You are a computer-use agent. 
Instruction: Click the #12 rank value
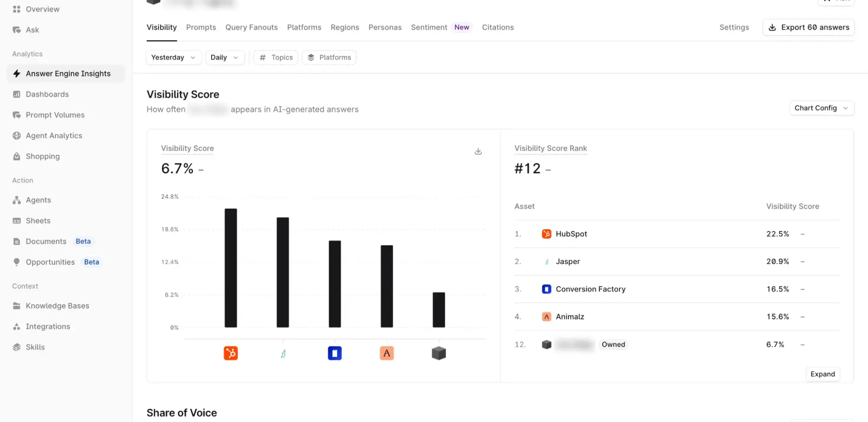click(x=528, y=168)
